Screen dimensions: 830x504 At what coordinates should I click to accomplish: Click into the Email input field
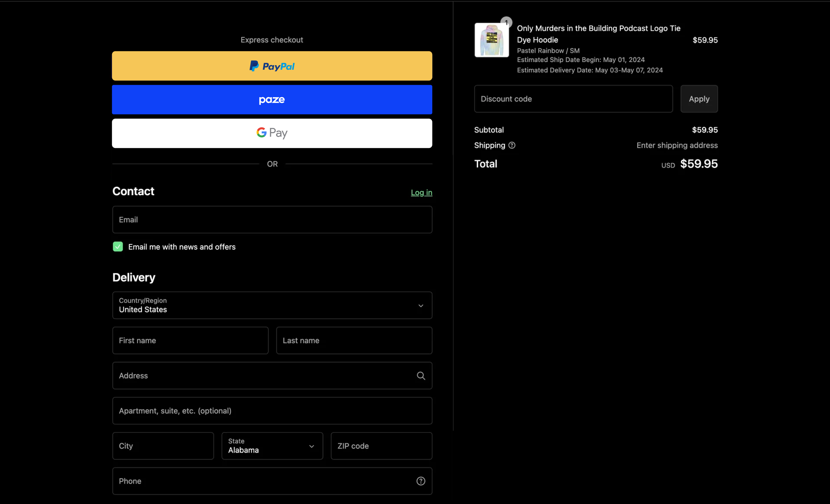point(272,220)
